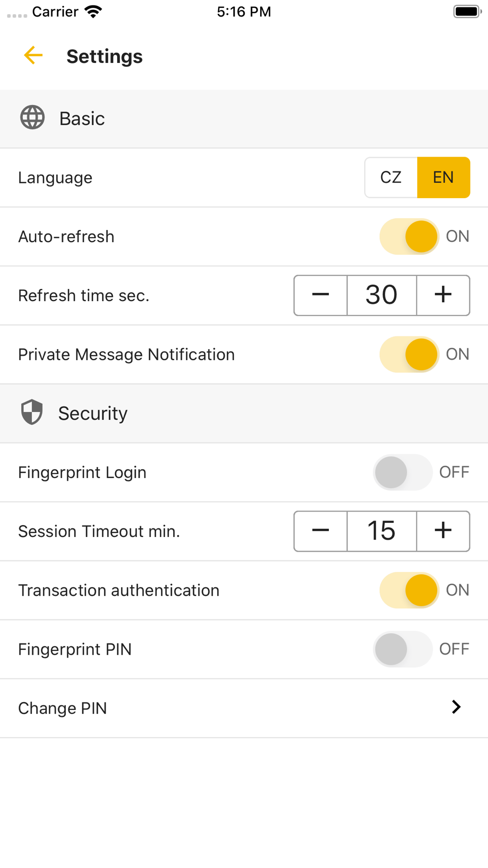Tap the Wi-Fi icon in status bar
Screen dimensions: 488x868
93,12
